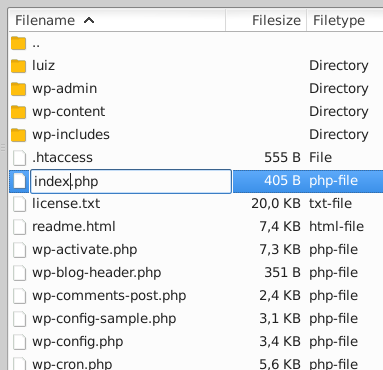
Task: Place cursor in the index.php rename field
Action: 131,181
